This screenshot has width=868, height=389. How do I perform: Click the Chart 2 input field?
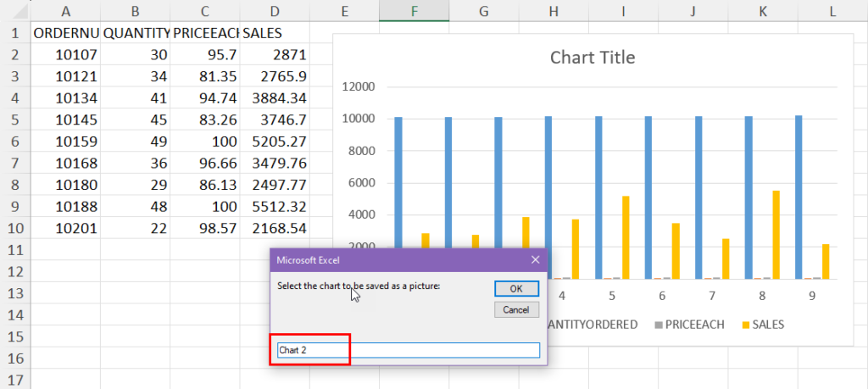pyautogui.click(x=409, y=350)
